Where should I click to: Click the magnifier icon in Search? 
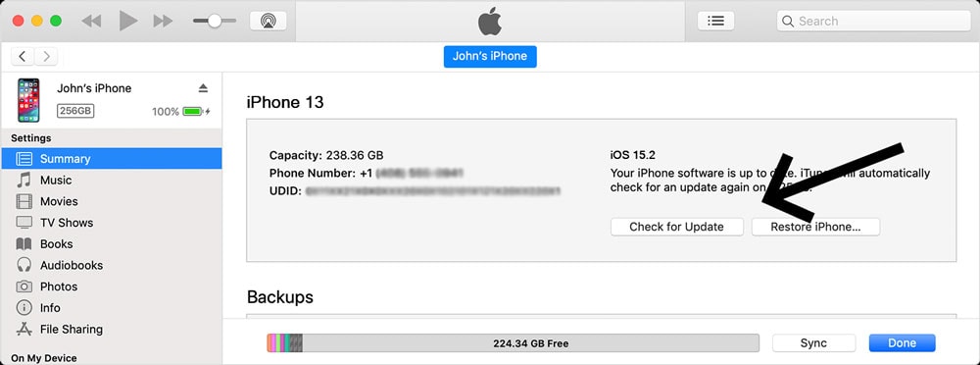coord(788,22)
